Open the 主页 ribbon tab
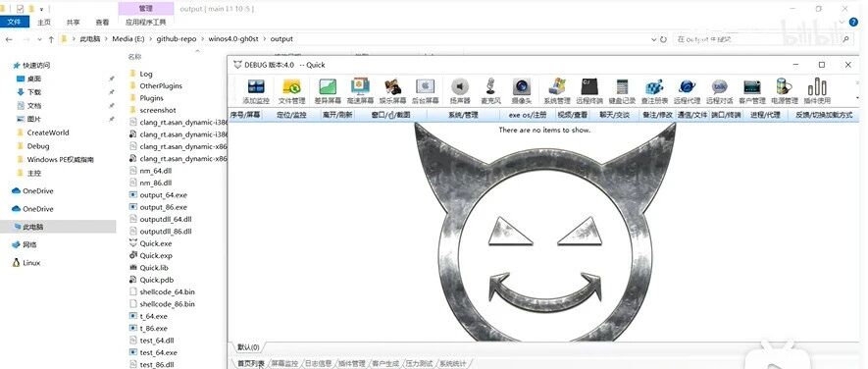This screenshot has height=369, width=868. pos(44,23)
